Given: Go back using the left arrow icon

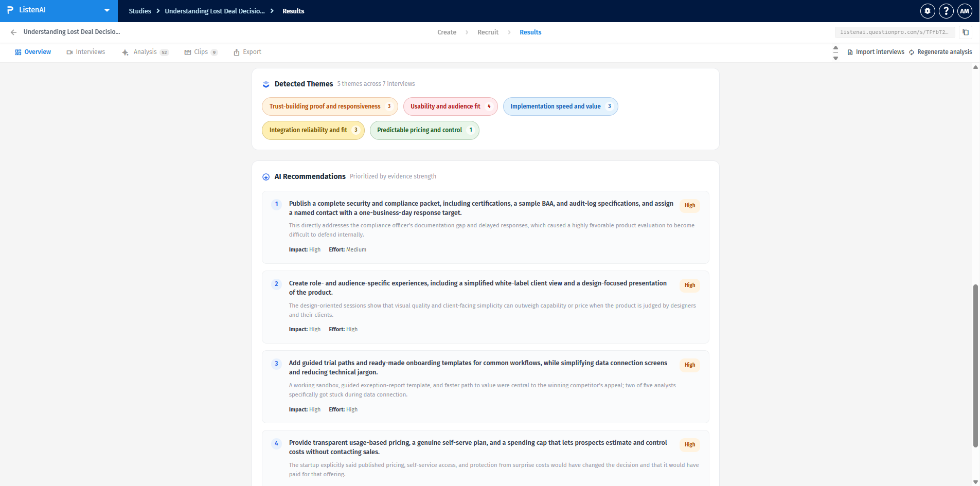Looking at the screenshot, I should (13, 32).
